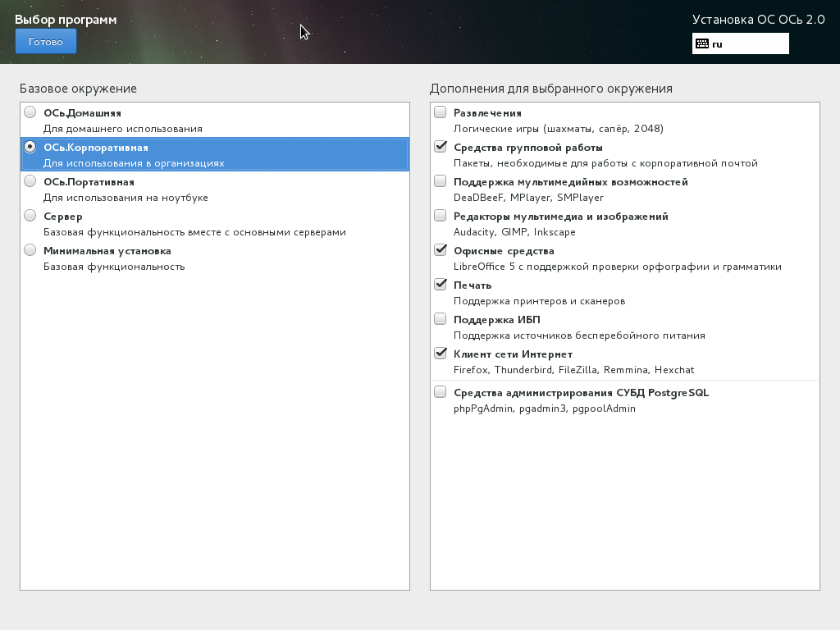Click the keyboard layout icon
The image size is (840, 630).
[702, 43]
